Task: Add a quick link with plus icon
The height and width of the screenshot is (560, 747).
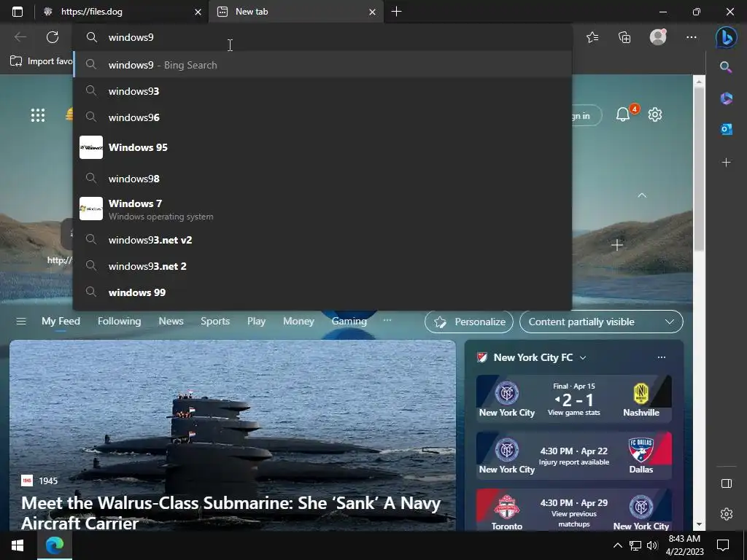Action: point(617,245)
